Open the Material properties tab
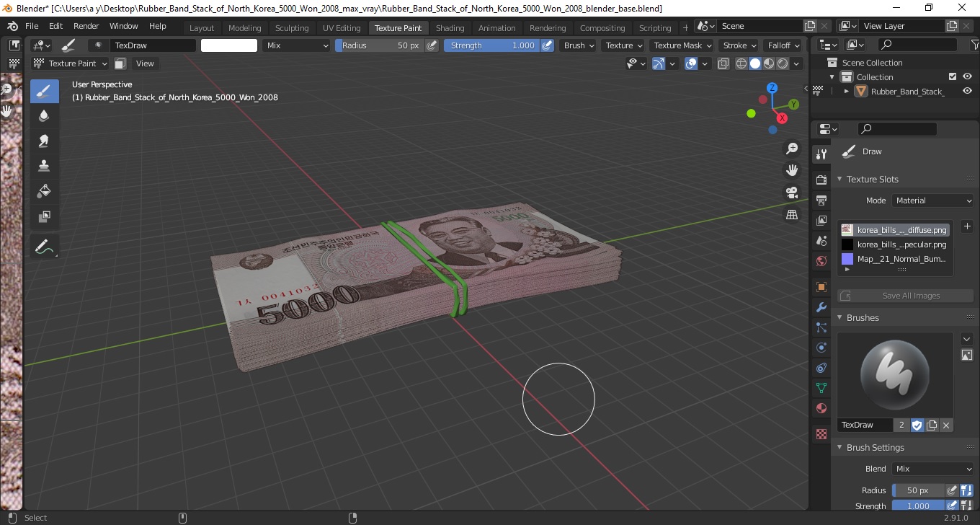The image size is (980, 525). (821, 408)
